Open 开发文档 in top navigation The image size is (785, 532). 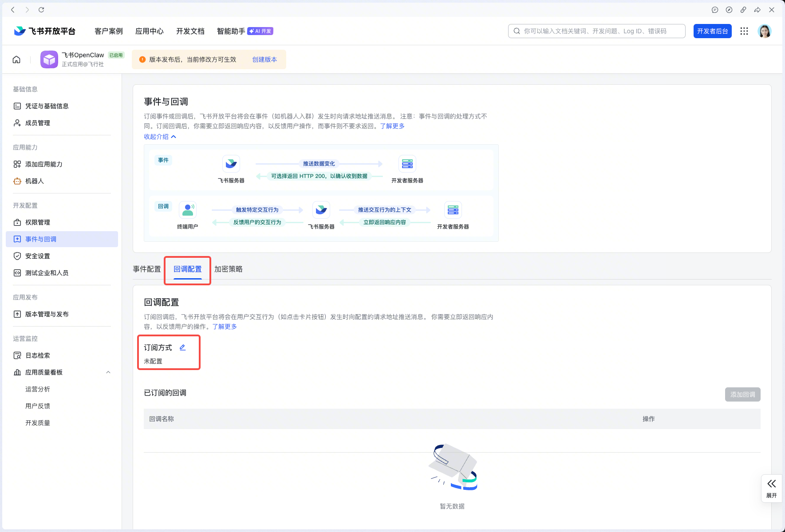point(190,31)
